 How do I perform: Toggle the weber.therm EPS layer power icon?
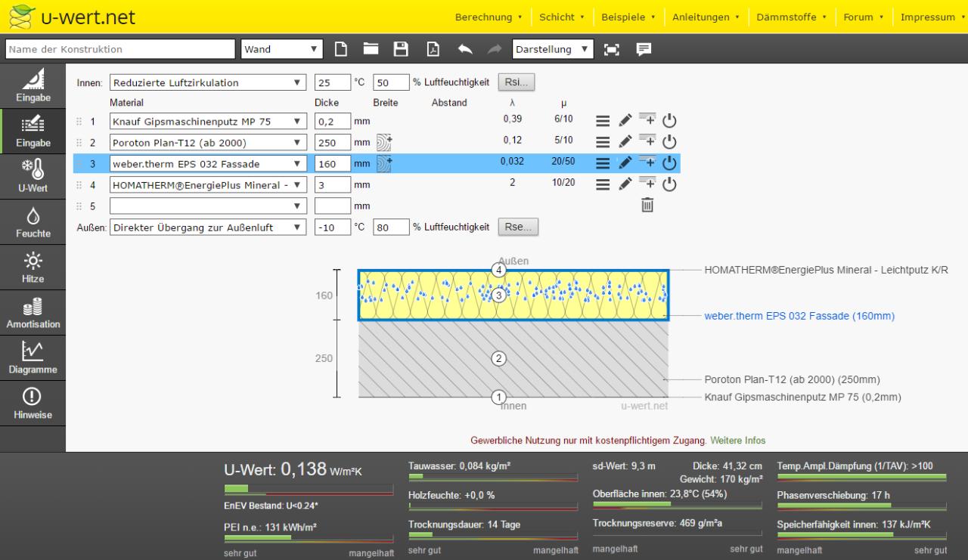pyautogui.click(x=669, y=162)
